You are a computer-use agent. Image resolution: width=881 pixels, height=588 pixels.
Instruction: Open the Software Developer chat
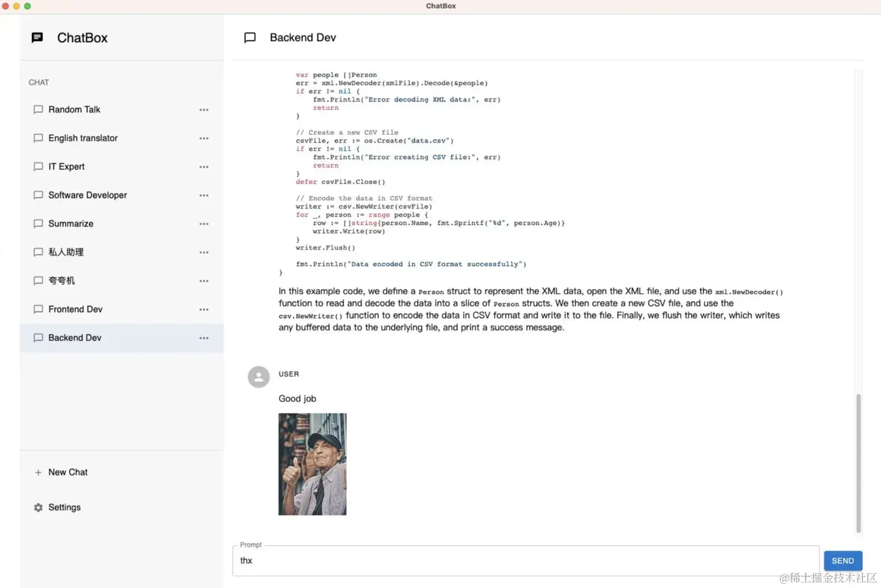click(121, 195)
